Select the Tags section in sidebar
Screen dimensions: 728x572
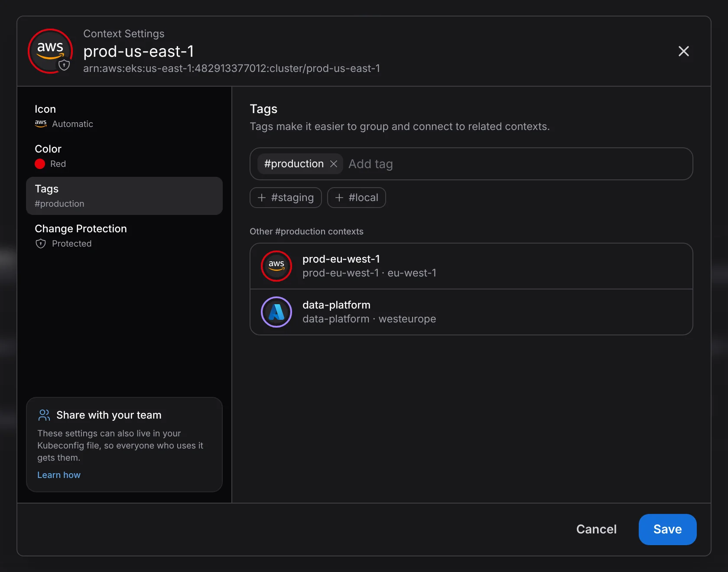click(124, 196)
